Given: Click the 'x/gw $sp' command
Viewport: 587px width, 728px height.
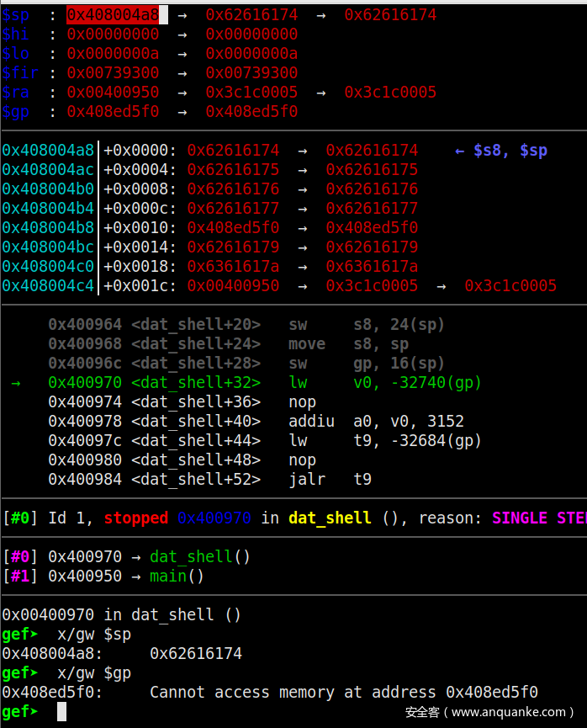Looking at the screenshot, I should (94, 635).
